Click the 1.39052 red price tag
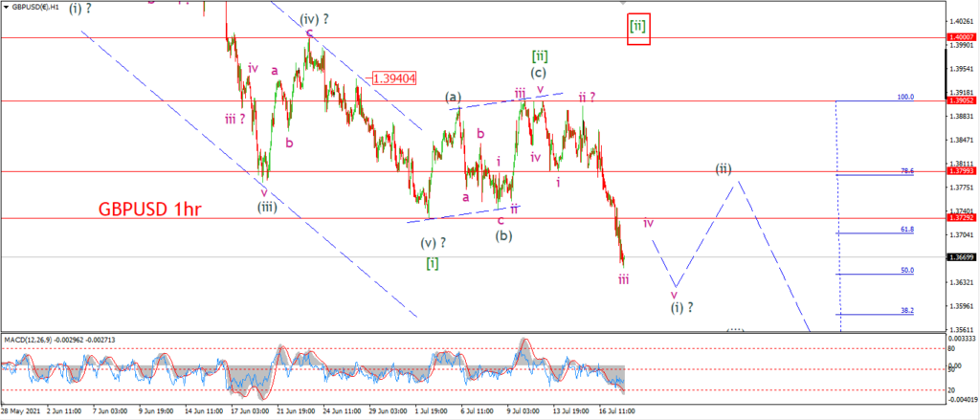The image size is (980, 420). [x=961, y=100]
